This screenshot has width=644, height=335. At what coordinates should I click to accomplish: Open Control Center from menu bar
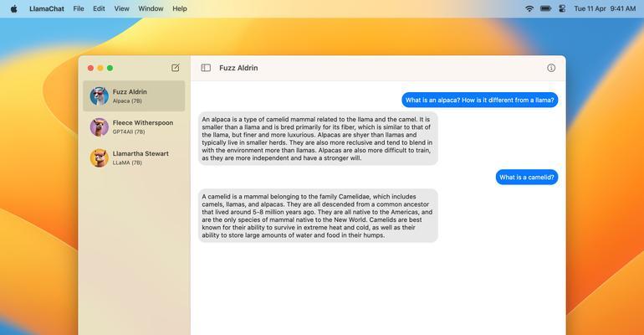tap(562, 8)
